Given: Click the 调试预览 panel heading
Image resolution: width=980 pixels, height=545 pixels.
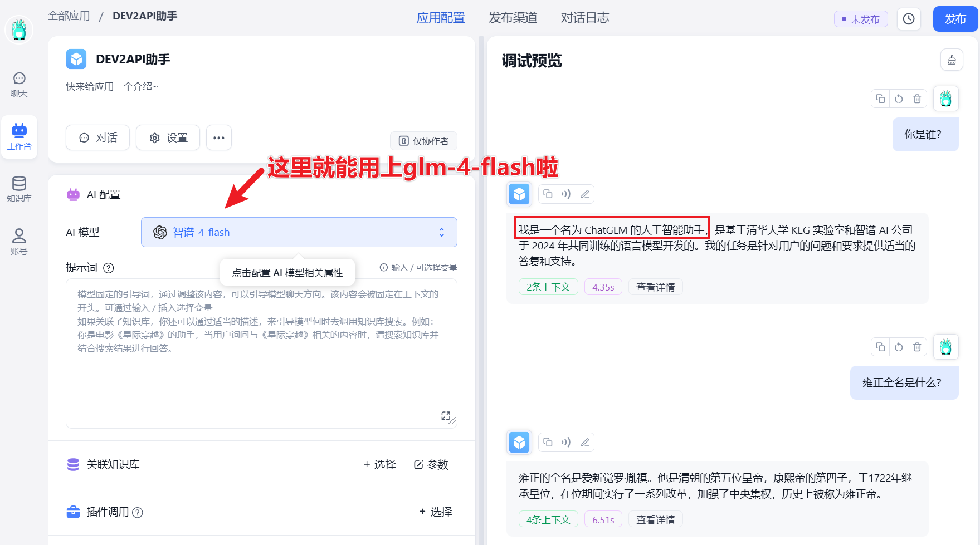Looking at the screenshot, I should [x=532, y=60].
